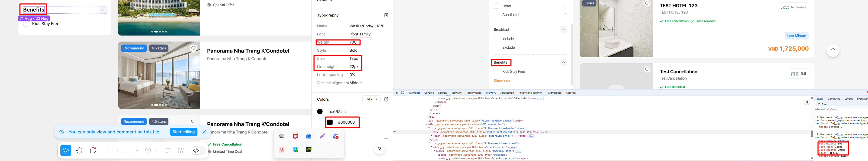
Task: Select the Pen tool in Figma toolbar
Action: 148,150
